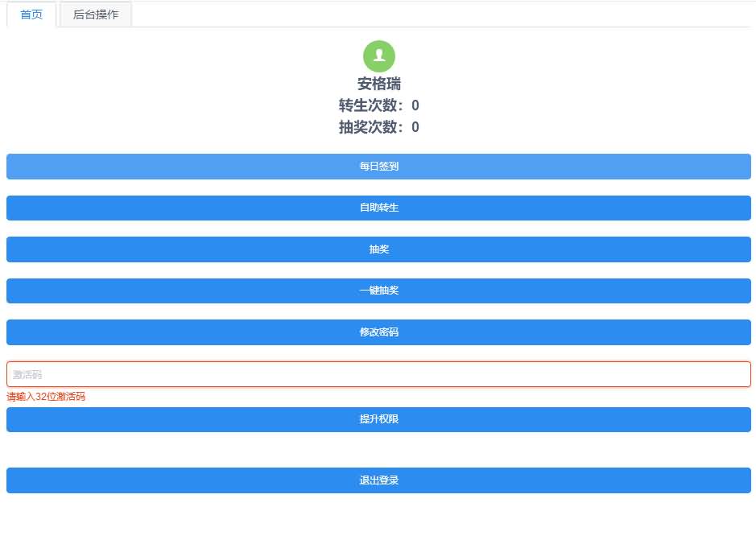This screenshot has width=756, height=544.
Task: Focus the 激活码 input field
Action: [x=378, y=374]
